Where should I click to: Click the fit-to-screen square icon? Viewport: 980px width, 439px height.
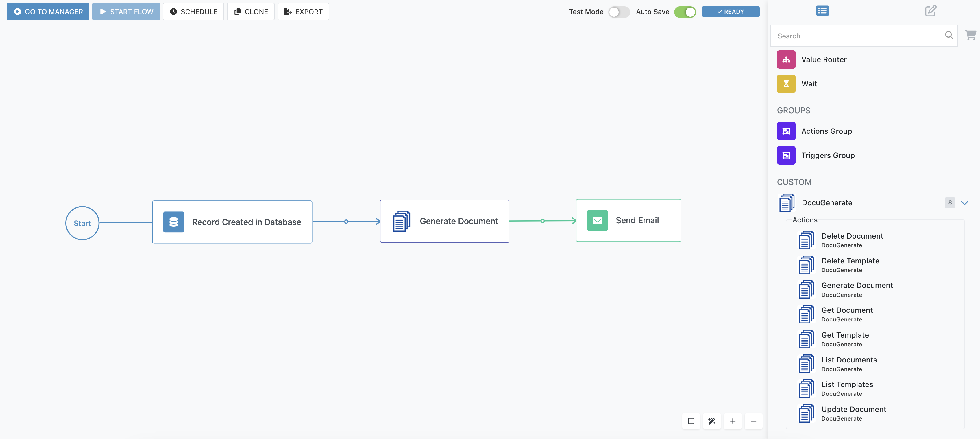pos(691,421)
